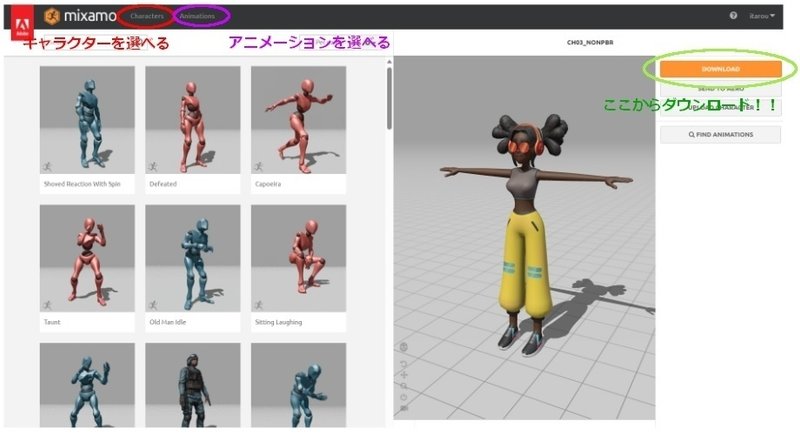Select the rotate camera icon in viewport
The image size is (800, 435).
404,364
